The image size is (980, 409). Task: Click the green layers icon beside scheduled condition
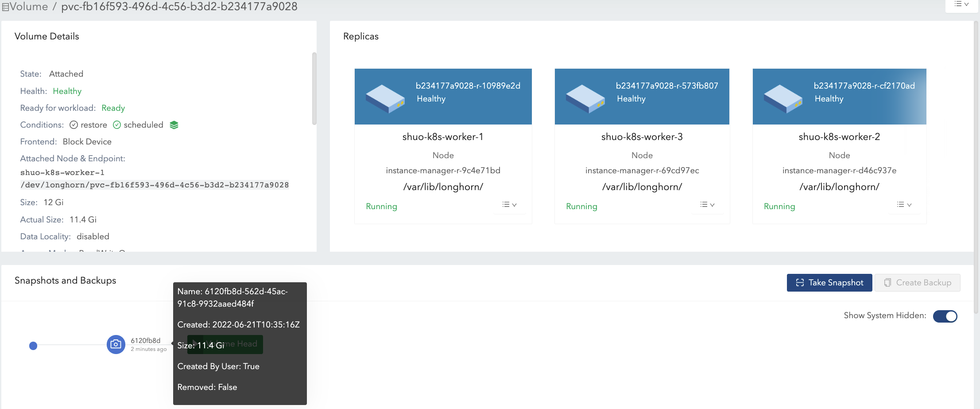click(174, 125)
